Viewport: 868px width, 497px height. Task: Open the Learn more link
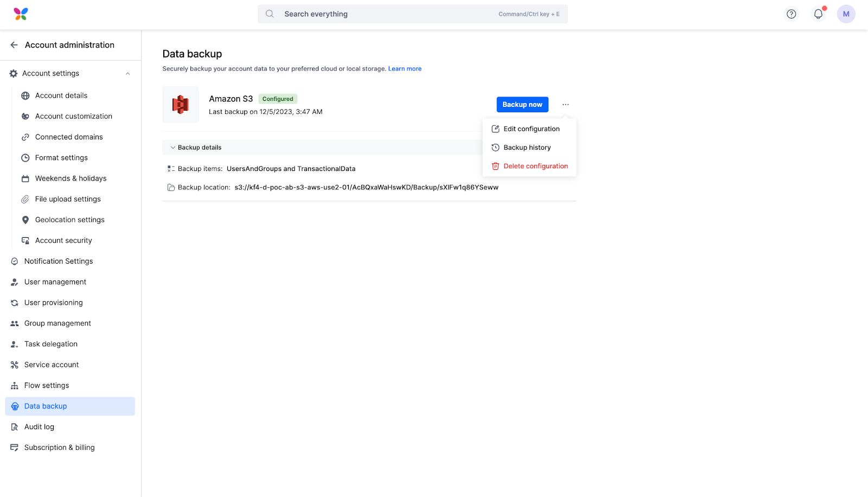pyautogui.click(x=405, y=69)
